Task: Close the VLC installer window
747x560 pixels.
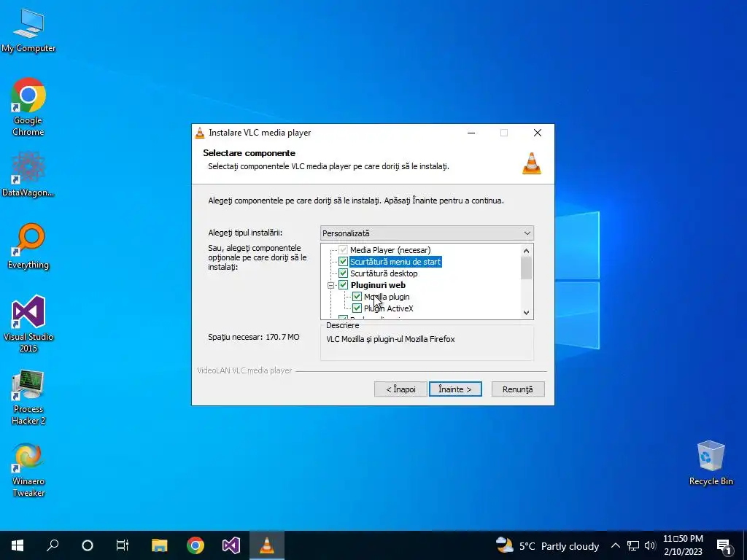Action: pyautogui.click(x=538, y=133)
